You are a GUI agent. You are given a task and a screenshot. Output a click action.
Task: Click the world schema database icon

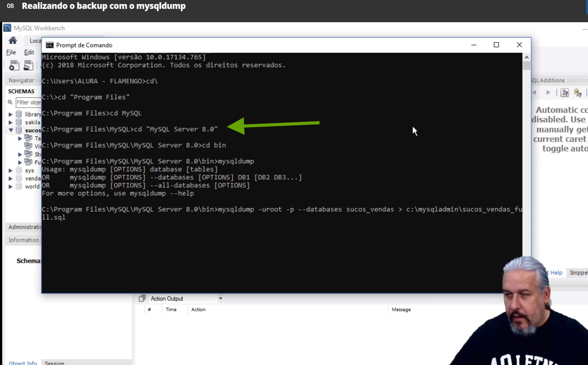click(x=19, y=186)
